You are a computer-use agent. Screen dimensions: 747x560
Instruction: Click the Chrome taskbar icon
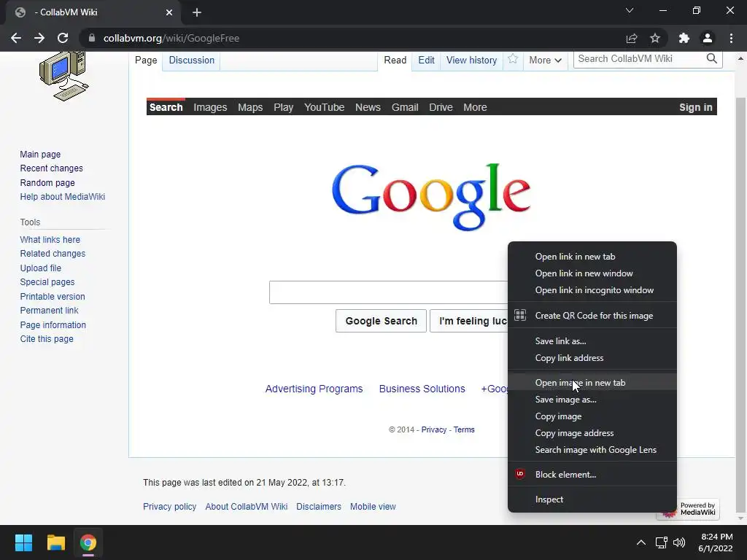[x=88, y=542]
